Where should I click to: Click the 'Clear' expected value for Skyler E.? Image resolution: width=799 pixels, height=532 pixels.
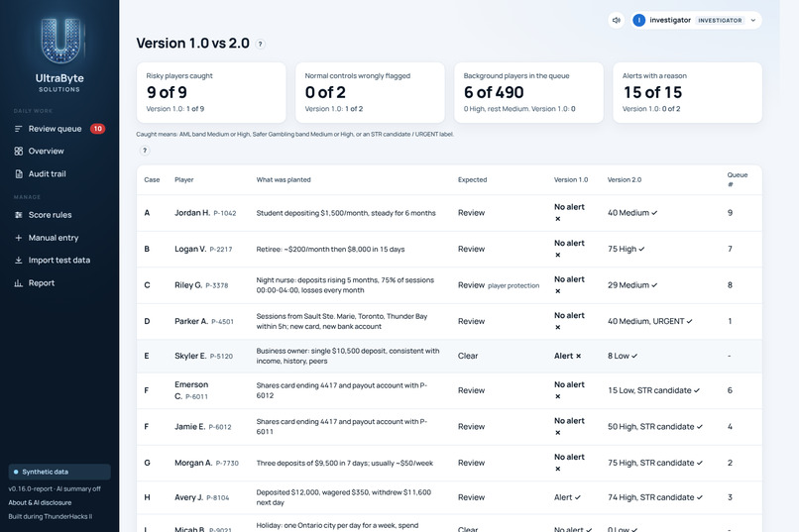[x=468, y=356]
